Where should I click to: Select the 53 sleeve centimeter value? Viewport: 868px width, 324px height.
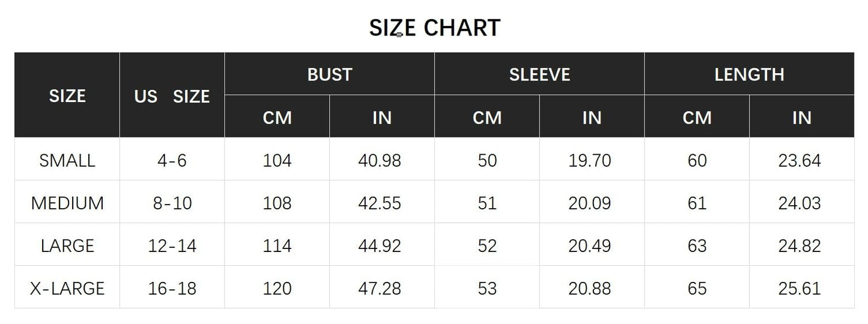(x=487, y=288)
